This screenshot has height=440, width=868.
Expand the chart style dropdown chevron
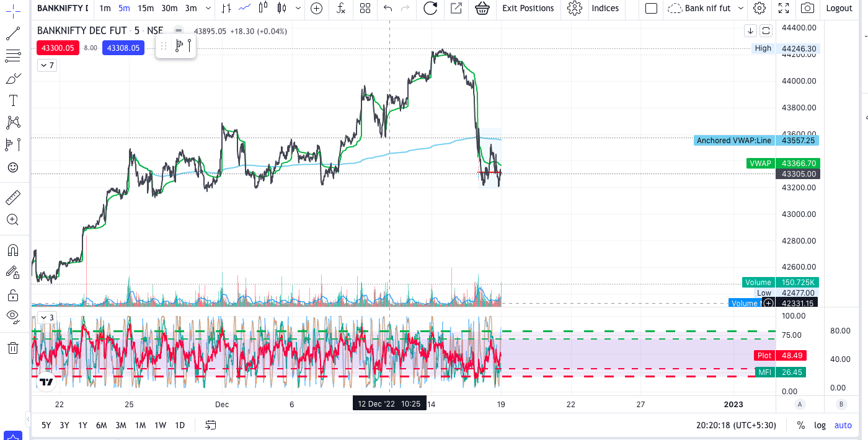pos(299,8)
